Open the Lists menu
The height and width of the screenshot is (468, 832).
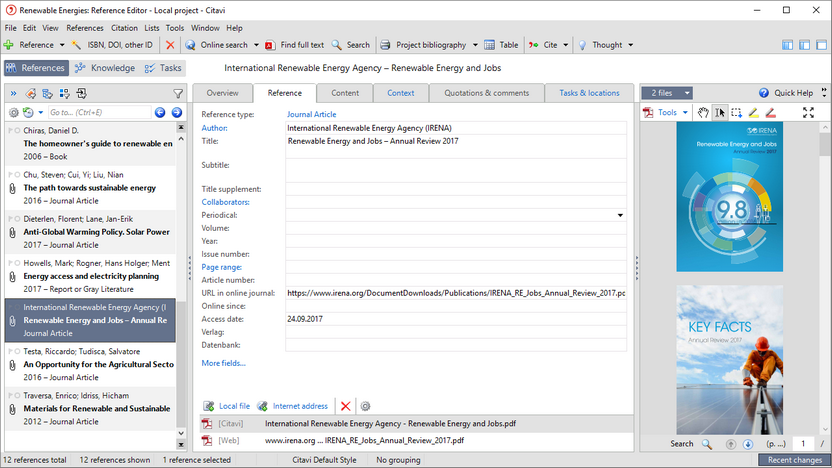tap(152, 28)
